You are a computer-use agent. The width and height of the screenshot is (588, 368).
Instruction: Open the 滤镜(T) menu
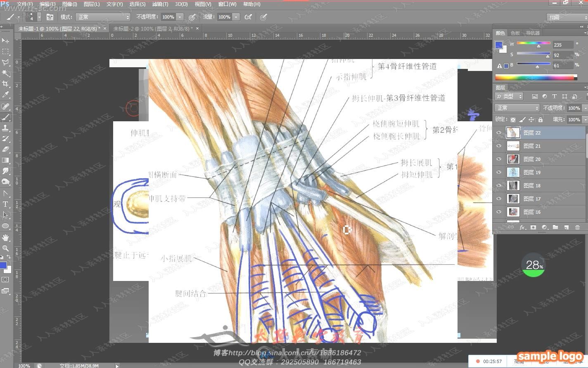pyautogui.click(x=160, y=4)
